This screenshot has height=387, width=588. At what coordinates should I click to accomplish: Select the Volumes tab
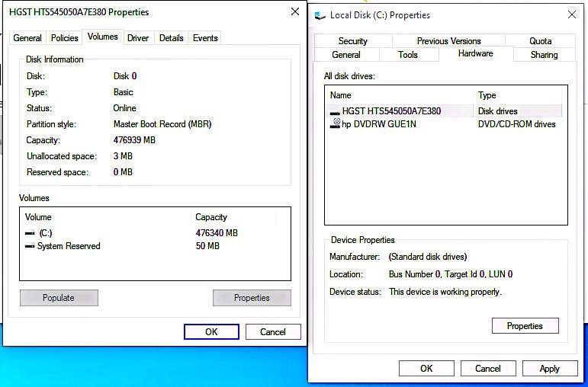pos(103,37)
